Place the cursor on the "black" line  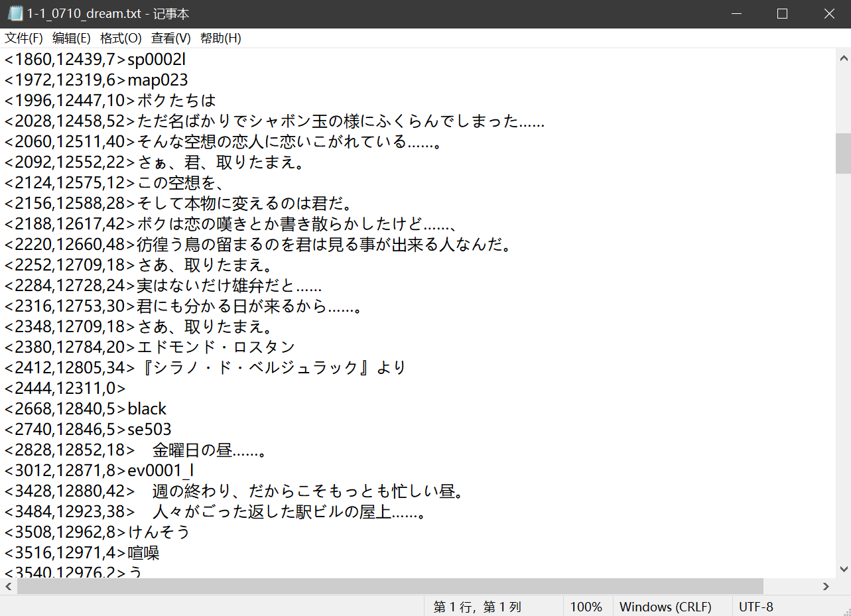(x=147, y=409)
